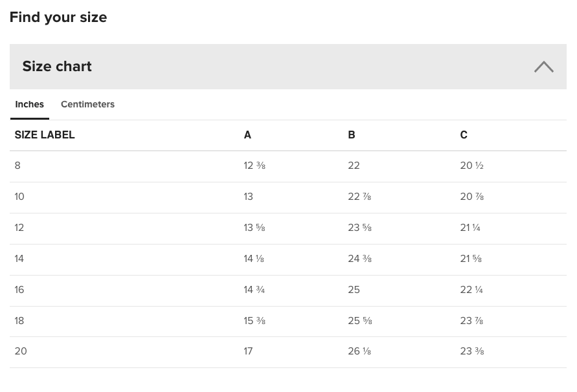
Task: Click the 25 value in column B
Action: 354,290
